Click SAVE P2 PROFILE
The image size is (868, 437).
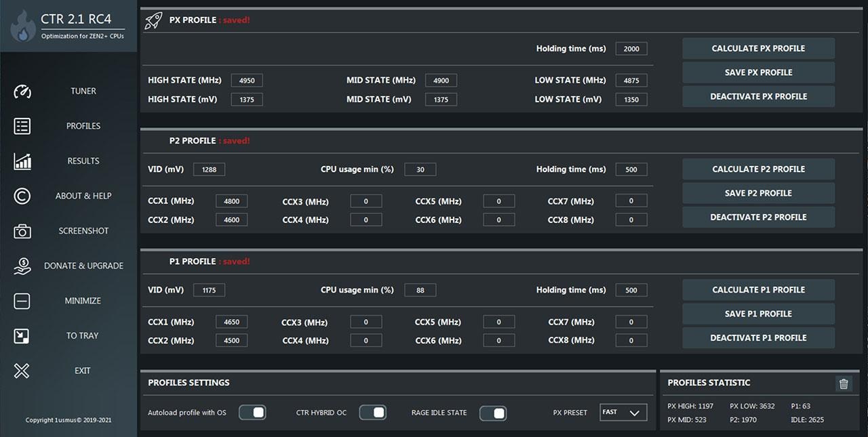click(758, 192)
